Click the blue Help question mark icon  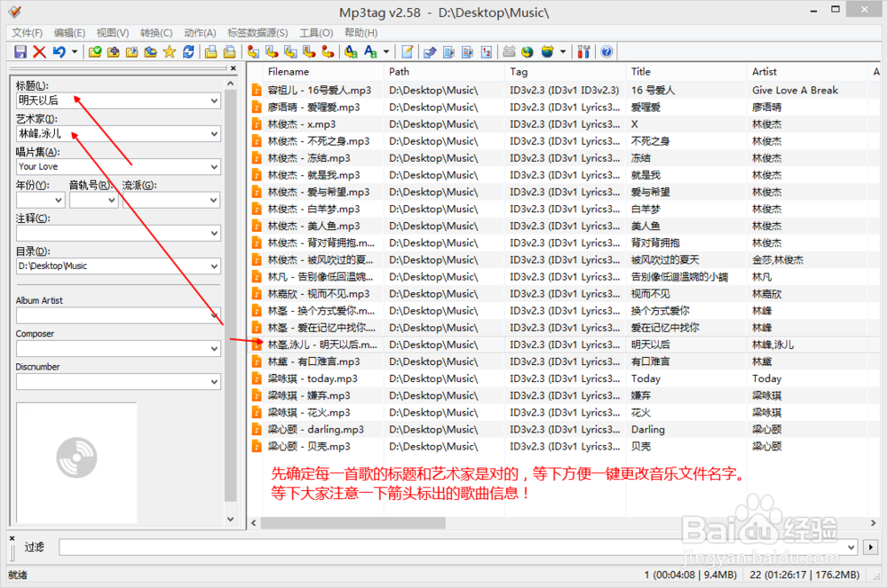tap(607, 52)
